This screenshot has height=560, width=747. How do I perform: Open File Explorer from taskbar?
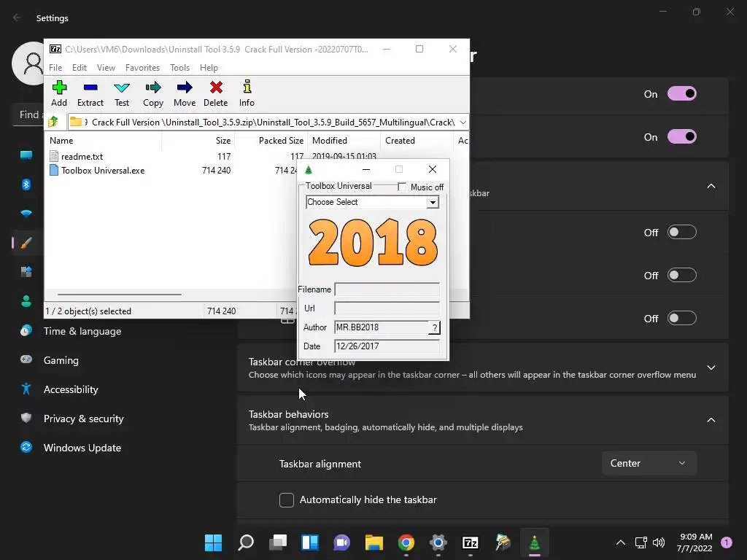pos(374,542)
